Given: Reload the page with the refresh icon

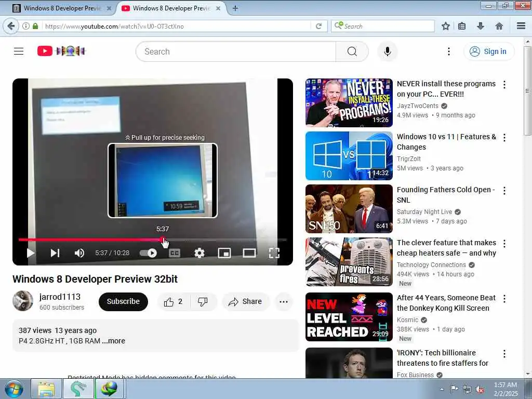Looking at the screenshot, I should [x=318, y=26].
